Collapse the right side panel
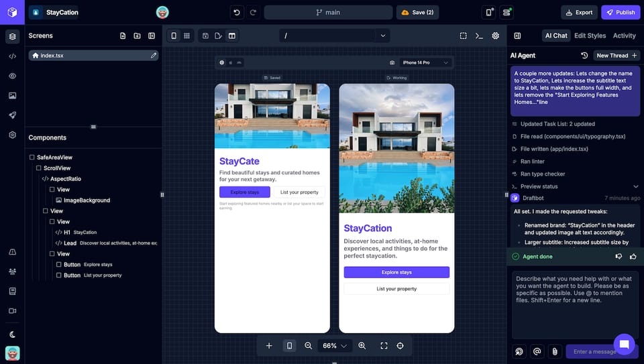644x364 pixels. [517, 36]
